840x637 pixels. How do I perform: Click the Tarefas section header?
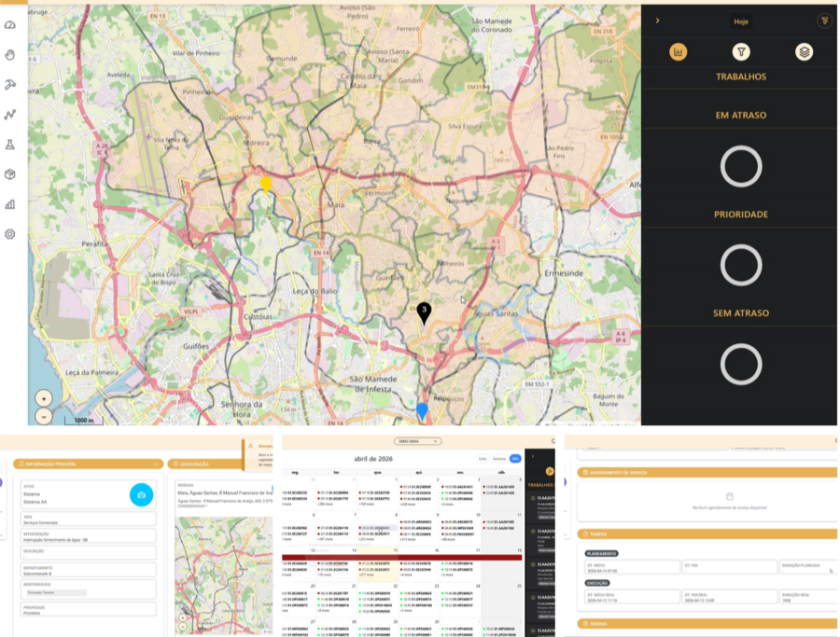[707, 624]
